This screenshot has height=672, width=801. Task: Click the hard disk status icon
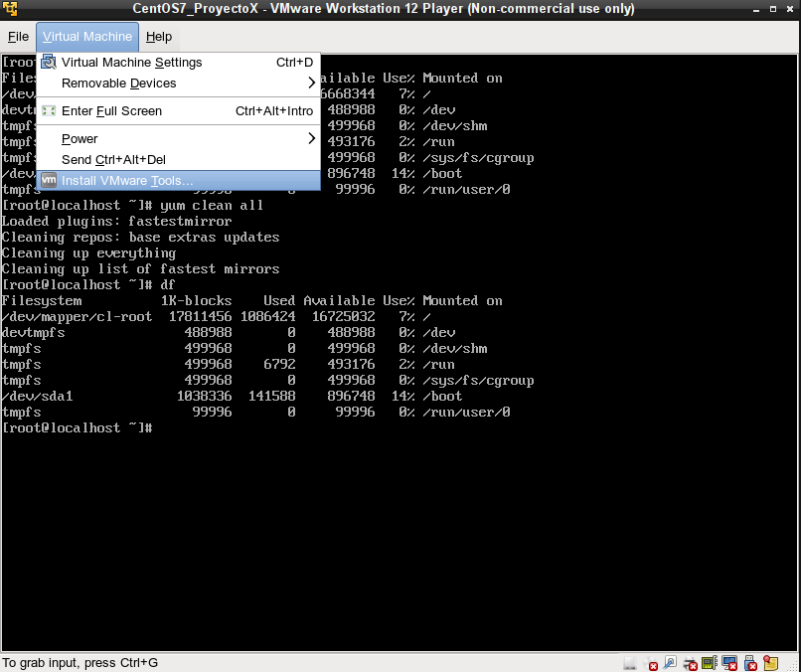(x=629, y=663)
